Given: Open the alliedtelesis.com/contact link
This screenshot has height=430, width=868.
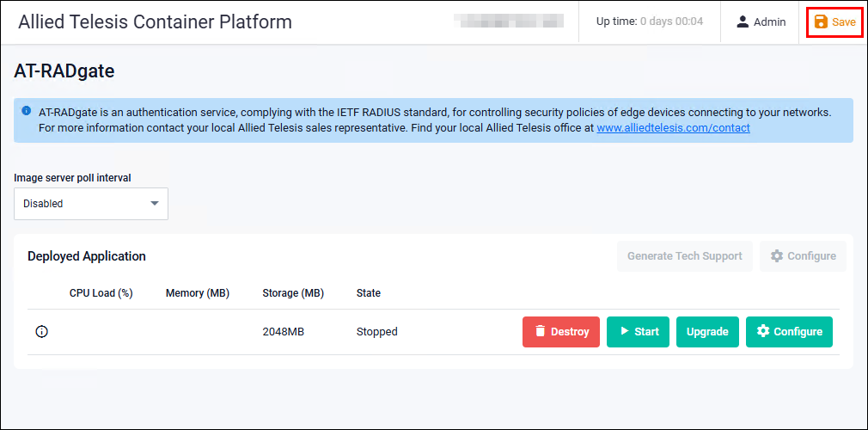Looking at the screenshot, I should click(x=673, y=128).
